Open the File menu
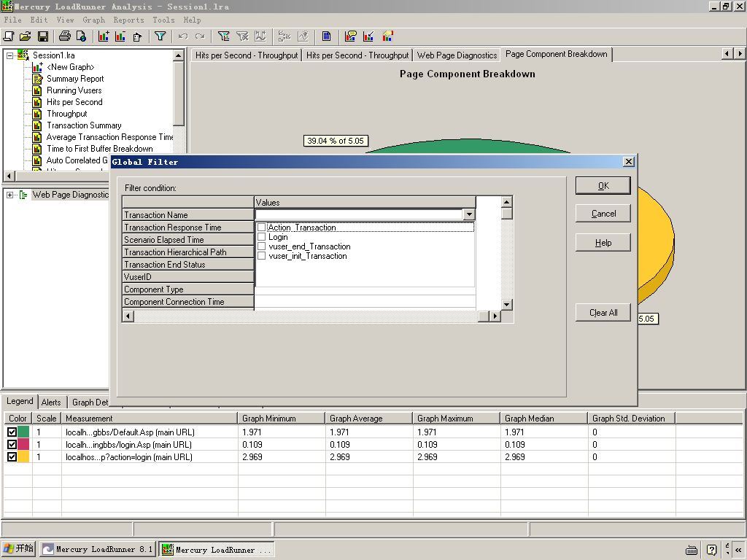The height and width of the screenshot is (560, 747). [13, 20]
